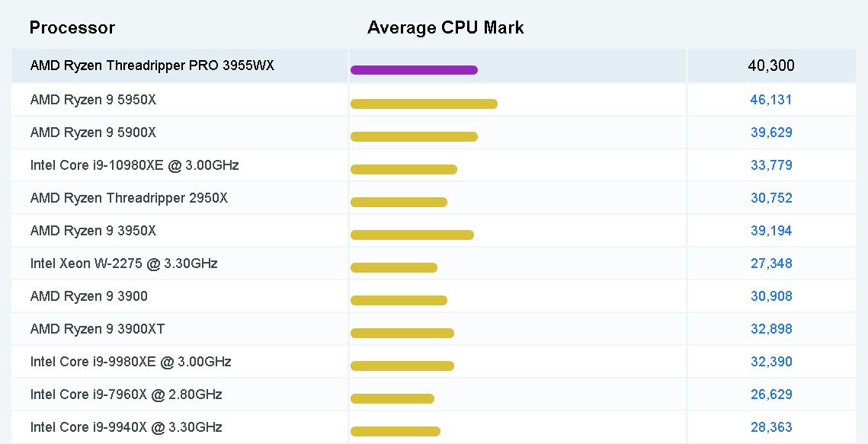Click the purple Threadripper PRO 3955WX bar
This screenshot has width=868, height=444.
pos(414,70)
